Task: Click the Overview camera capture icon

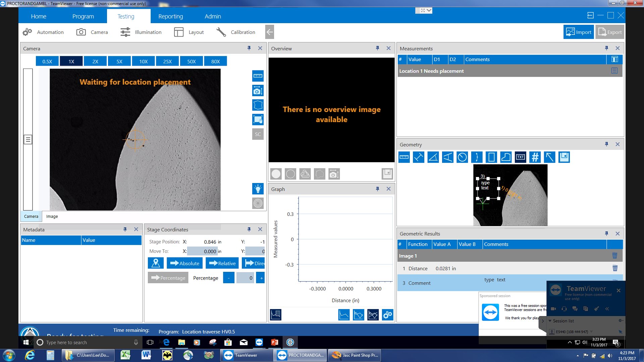Action: 334,174
